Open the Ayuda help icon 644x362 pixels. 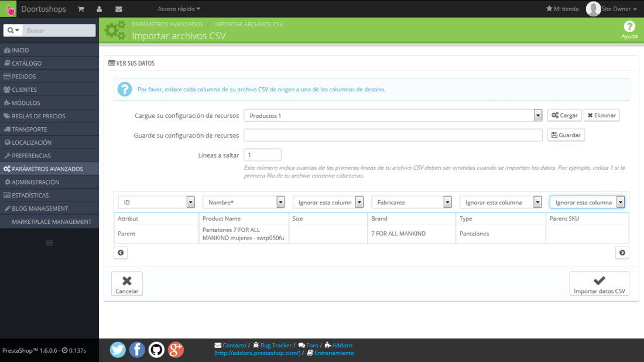pyautogui.click(x=629, y=30)
